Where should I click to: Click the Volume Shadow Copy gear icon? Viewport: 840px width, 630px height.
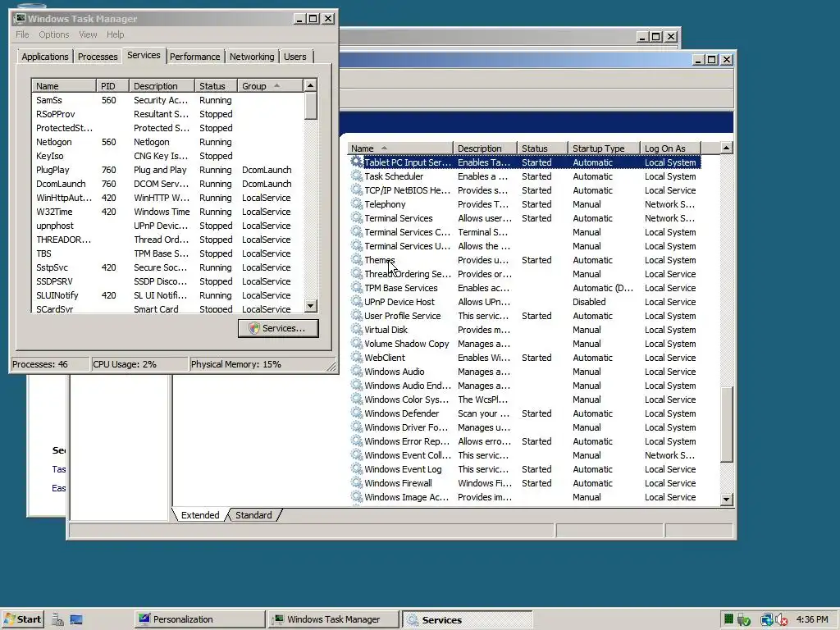point(356,343)
